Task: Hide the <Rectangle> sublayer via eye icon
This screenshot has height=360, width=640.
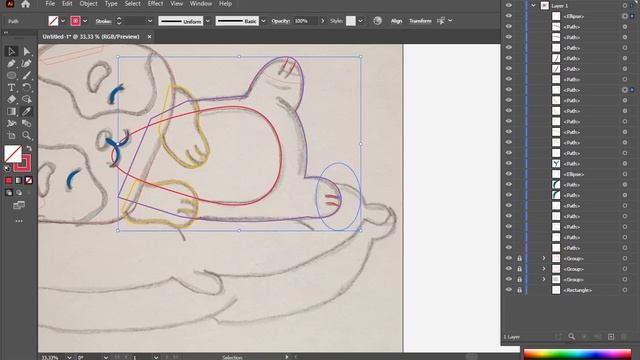Action: 509,290
